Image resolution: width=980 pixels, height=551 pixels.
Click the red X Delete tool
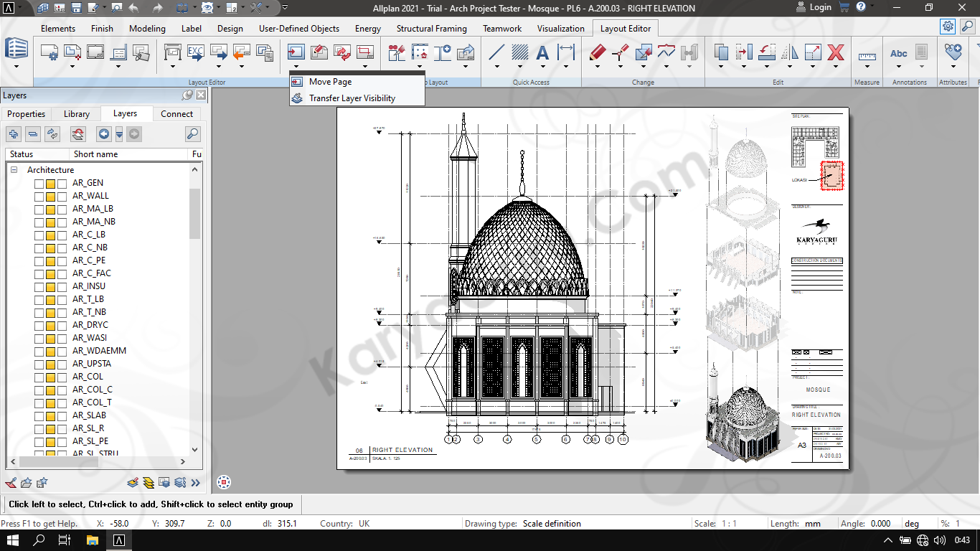click(x=836, y=52)
